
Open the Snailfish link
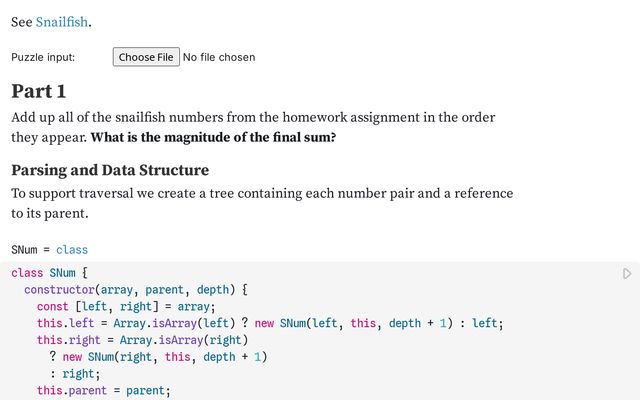tap(62, 21)
